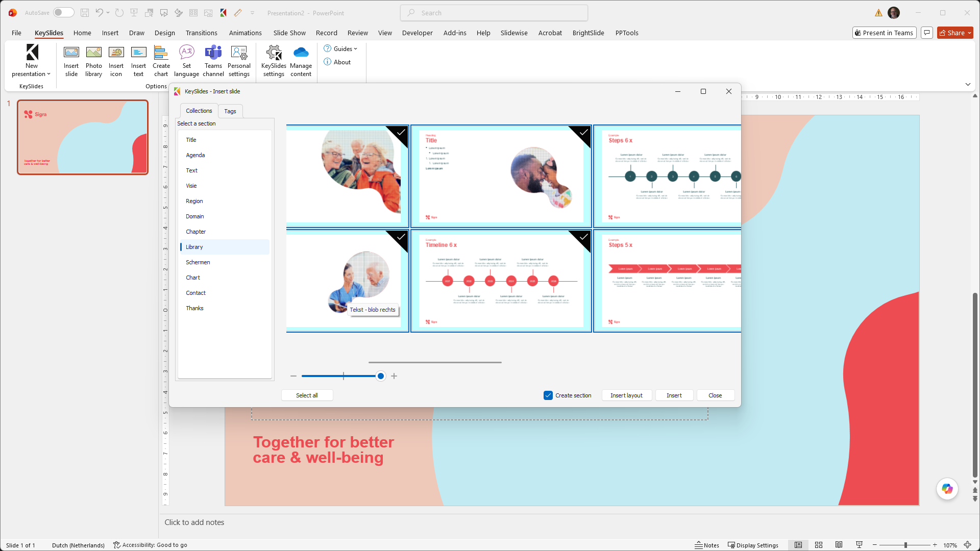This screenshot has width=980, height=551.
Task: Open the BrightSlide ribbon tab
Action: [588, 33]
